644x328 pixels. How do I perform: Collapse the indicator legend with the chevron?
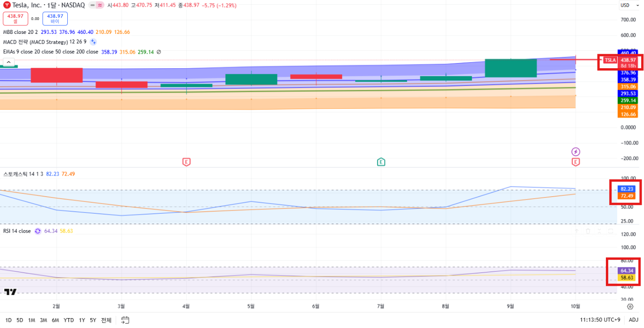[9, 62]
